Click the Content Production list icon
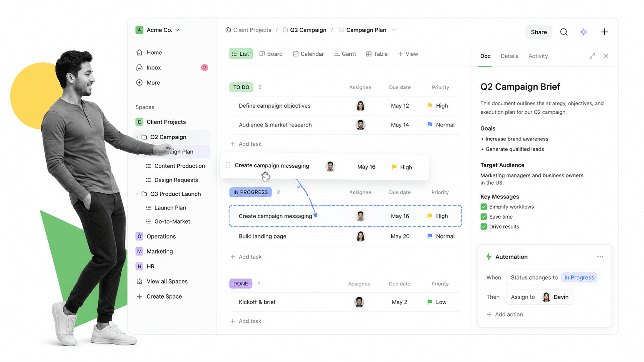 [x=148, y=166]
